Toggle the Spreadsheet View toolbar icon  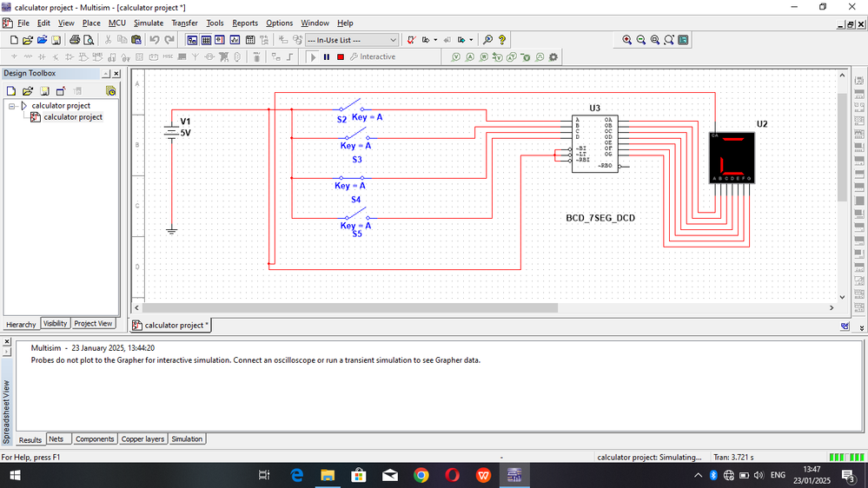coord(206,40)
